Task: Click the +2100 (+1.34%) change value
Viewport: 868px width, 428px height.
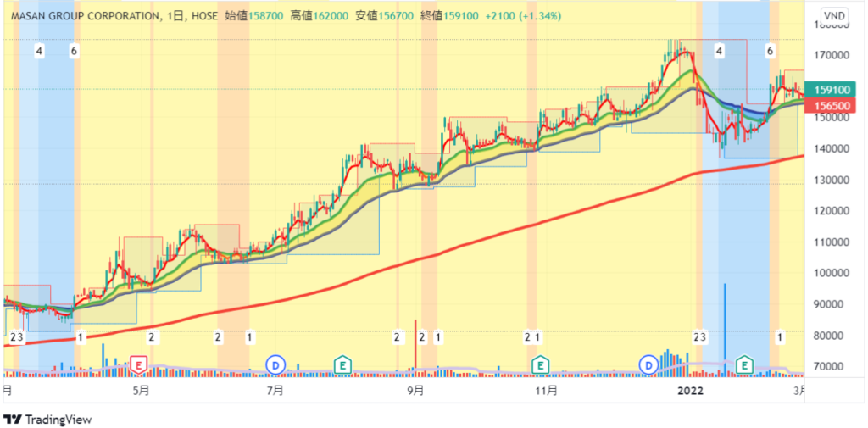Action: point(523,16)
